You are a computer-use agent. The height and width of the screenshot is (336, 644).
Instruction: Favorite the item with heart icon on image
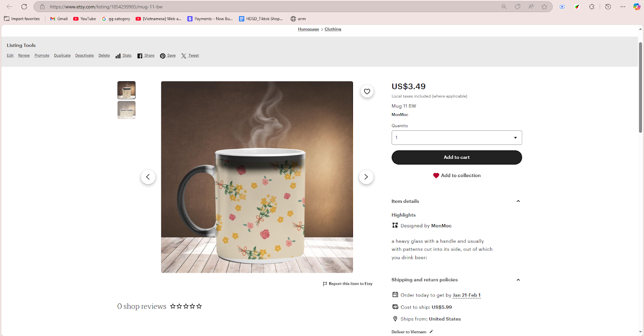click(x=367, y=91)
